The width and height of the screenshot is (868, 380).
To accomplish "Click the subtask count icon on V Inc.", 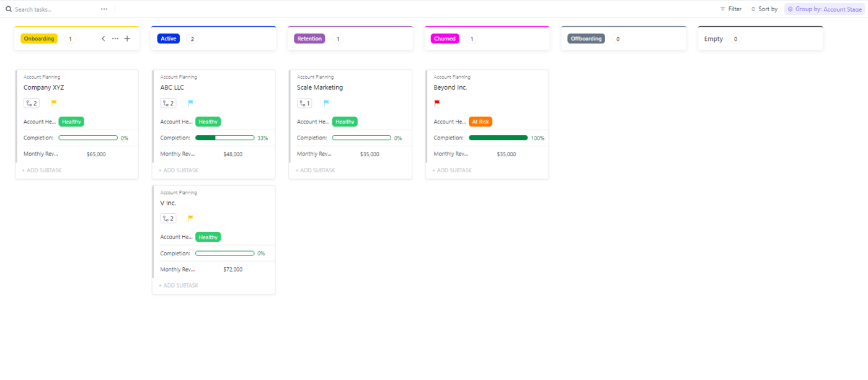I will click(x=168, y=218).
